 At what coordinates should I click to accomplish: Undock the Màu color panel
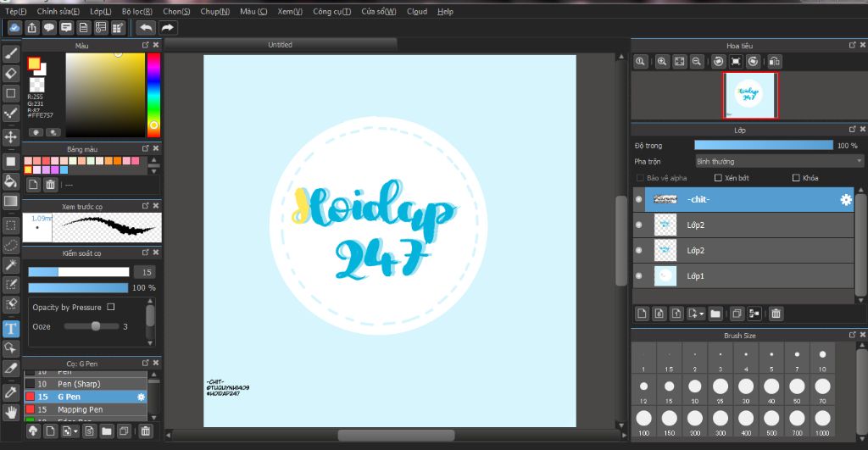[x=146, y=45]
